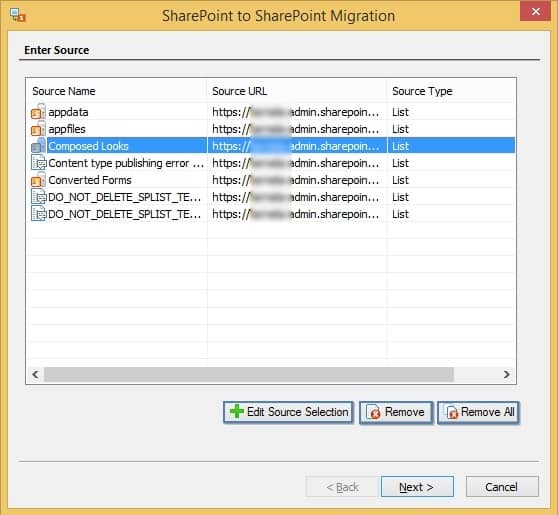The image size is (558, 515).
Task: Click the Converted Forms list icon
Action: (x=38, y=180)
